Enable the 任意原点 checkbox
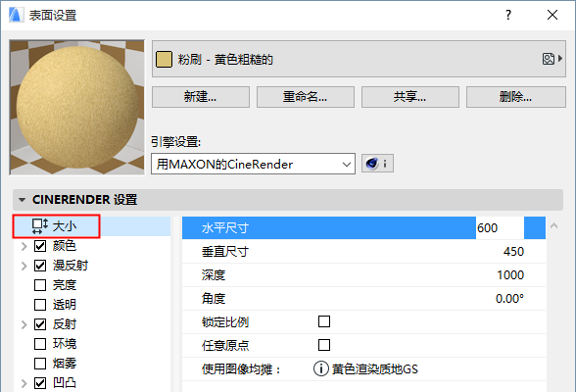Image resolution: width=576 pixels, height=392 pixels. click(x=324, y=345)
